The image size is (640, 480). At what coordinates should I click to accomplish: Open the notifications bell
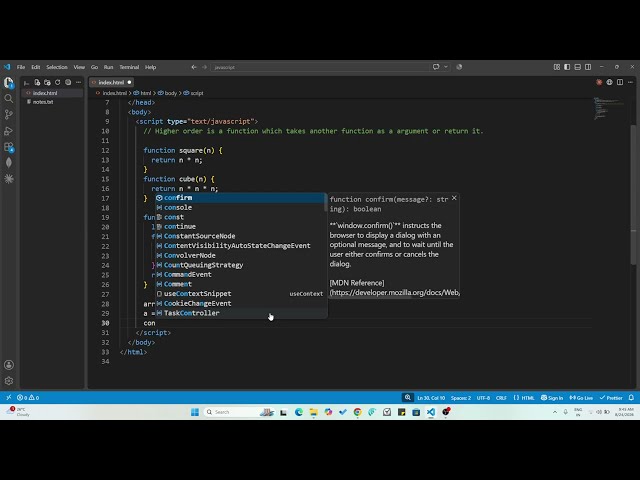pyautogui.click(x=631, y=398)
